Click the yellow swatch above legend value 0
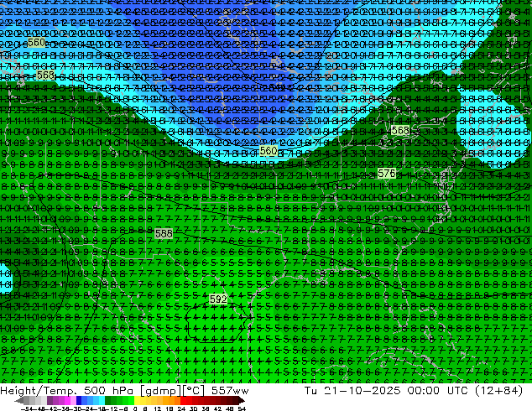 137,400
